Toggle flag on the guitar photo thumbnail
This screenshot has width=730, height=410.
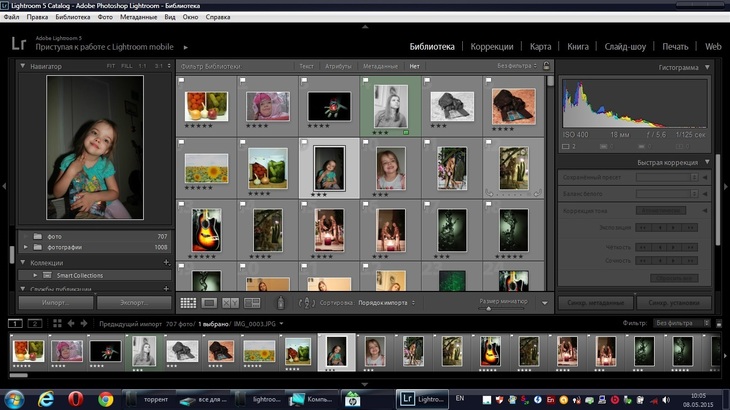[181, 204]
